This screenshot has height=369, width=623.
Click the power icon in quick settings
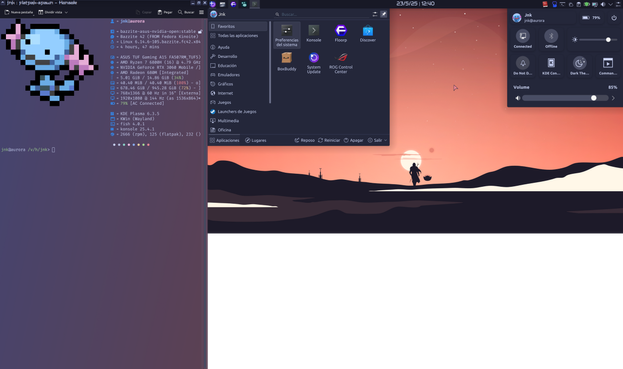614,17
